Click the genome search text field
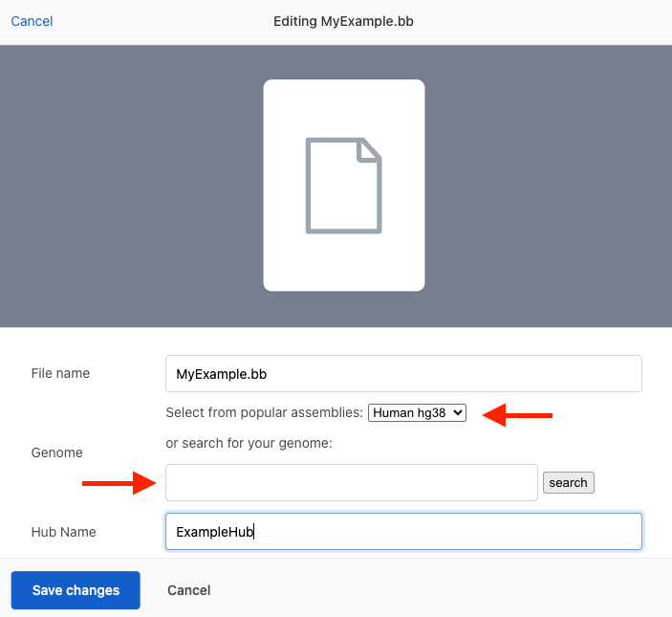Screen dimensions: 672x617 352,482
